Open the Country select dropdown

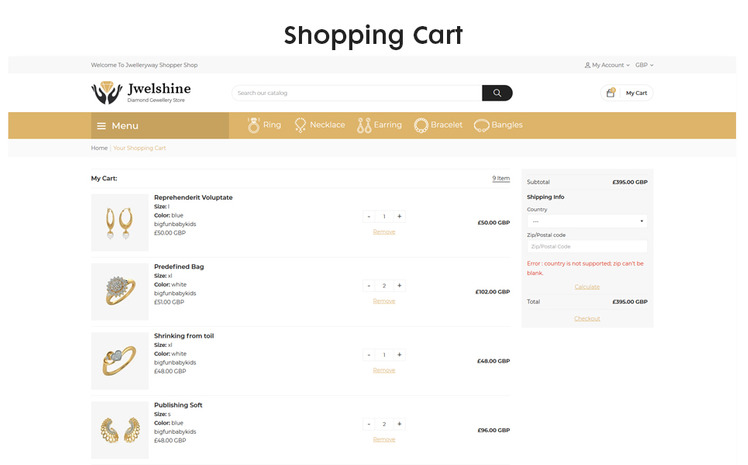coord(587,221)
